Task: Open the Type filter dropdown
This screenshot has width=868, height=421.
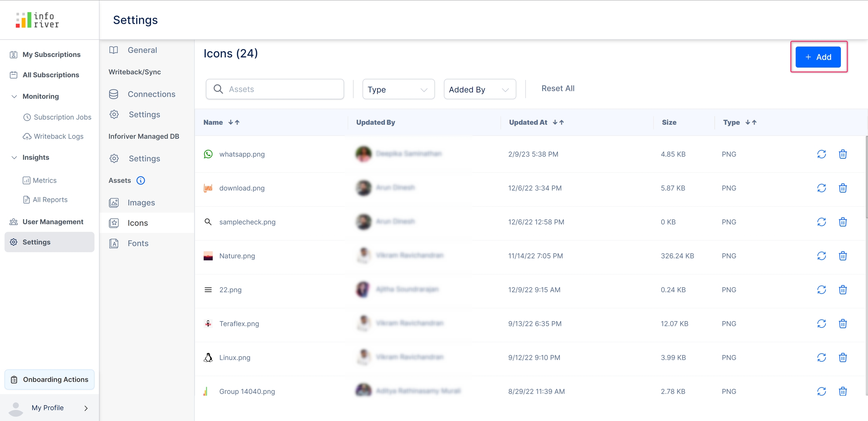Action: 398,89
